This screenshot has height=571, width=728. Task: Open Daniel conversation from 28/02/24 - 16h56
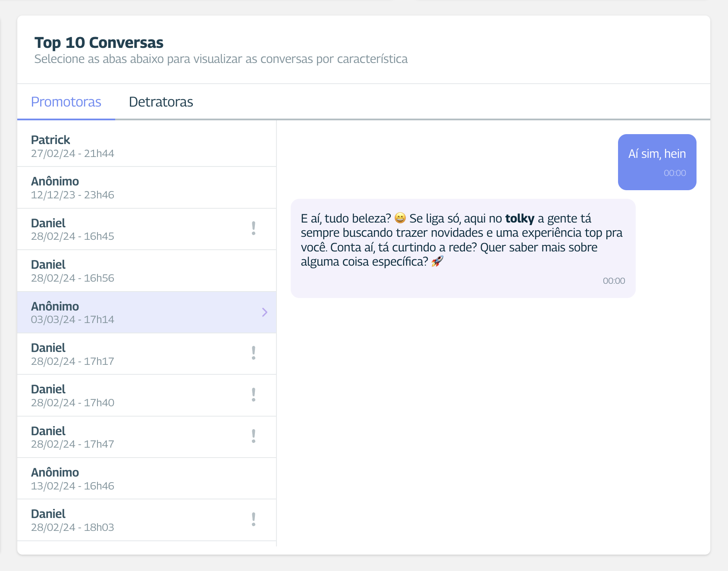147,271
